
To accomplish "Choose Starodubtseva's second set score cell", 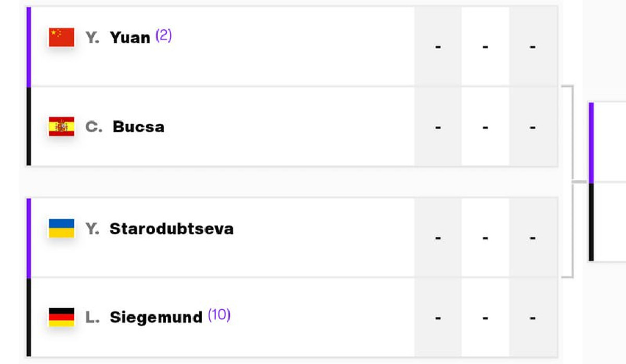I will [485, 238].
